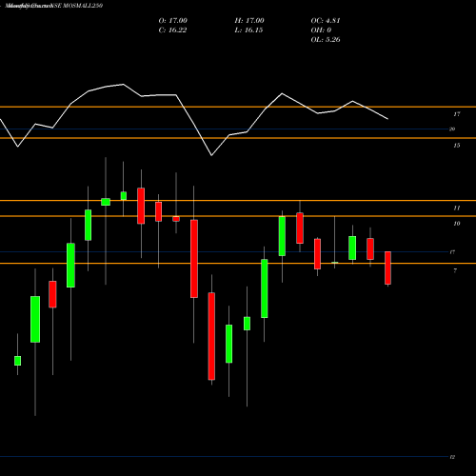Click the OC: 4.81 readout
Image resolution: width=476 pixels, height=476 pixels.
pyautogui.click(x=326, y=21)
